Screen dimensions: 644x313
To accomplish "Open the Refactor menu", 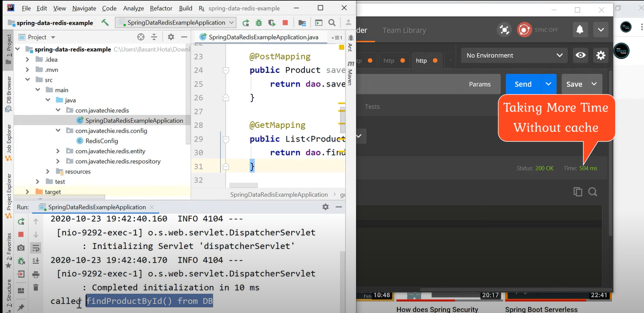I will pyautogui.click(x=161, y=8).
